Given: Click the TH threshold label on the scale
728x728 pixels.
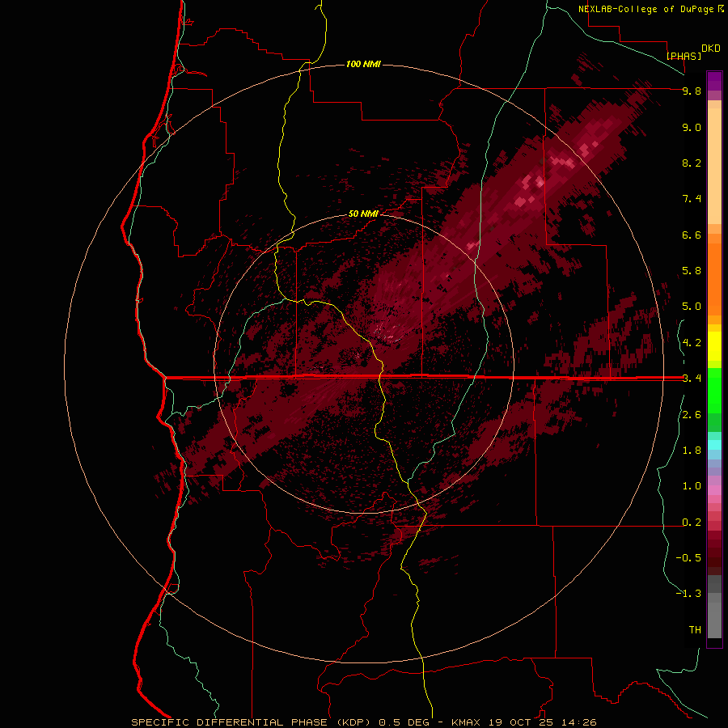Looking at the screenshot, I should [x=695, y=629].
